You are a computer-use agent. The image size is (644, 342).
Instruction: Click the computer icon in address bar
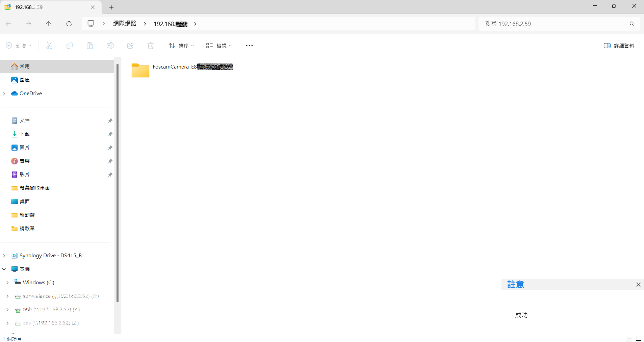coord(91,24)
